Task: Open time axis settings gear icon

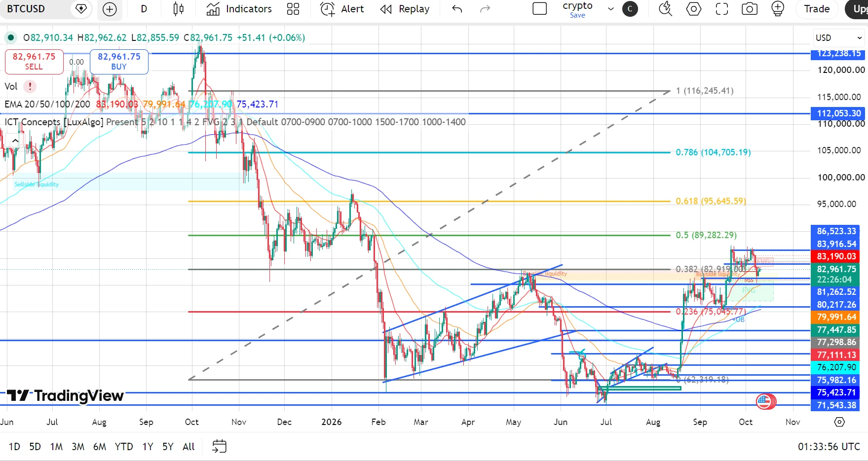Action: click(839, 422)
